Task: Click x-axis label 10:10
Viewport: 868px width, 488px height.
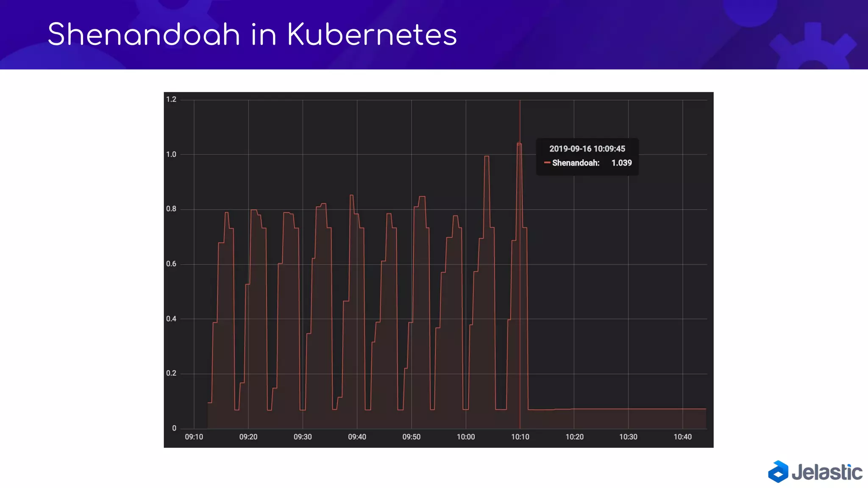Action: (520, 437)
